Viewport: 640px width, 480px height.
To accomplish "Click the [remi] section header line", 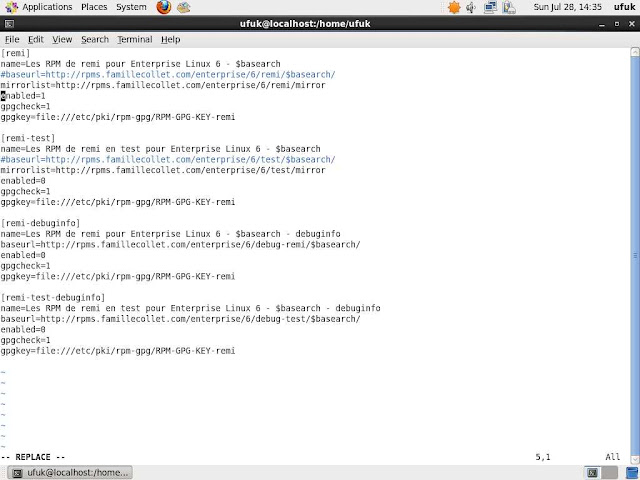I will pos(16,53).
